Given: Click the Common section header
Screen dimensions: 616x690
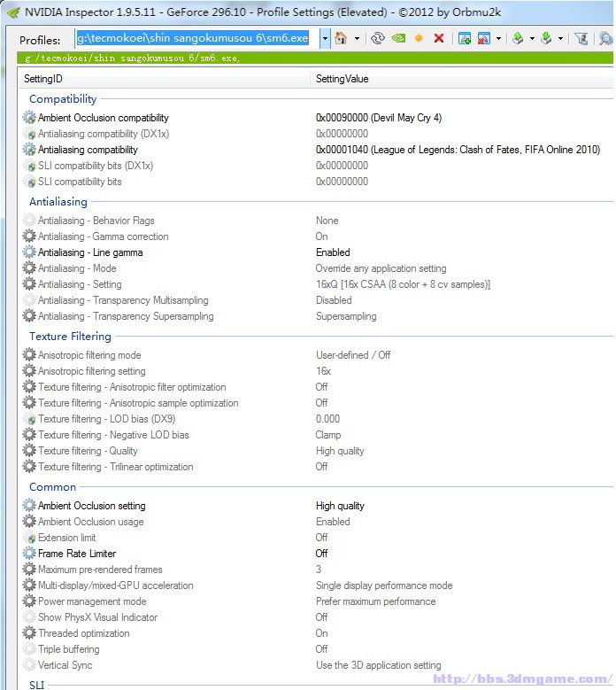Looking at the screenshot, I should [x=52, y=486].
